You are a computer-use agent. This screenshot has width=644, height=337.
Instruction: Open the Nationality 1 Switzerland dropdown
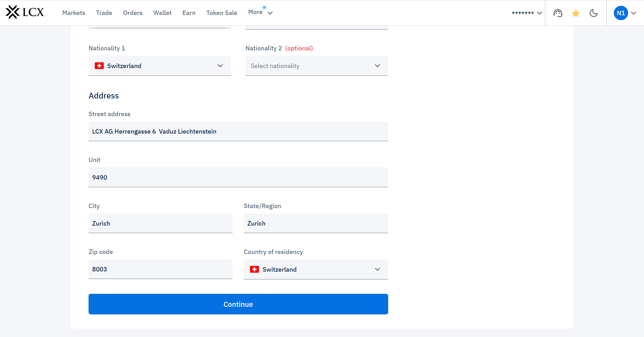[159, 66]
